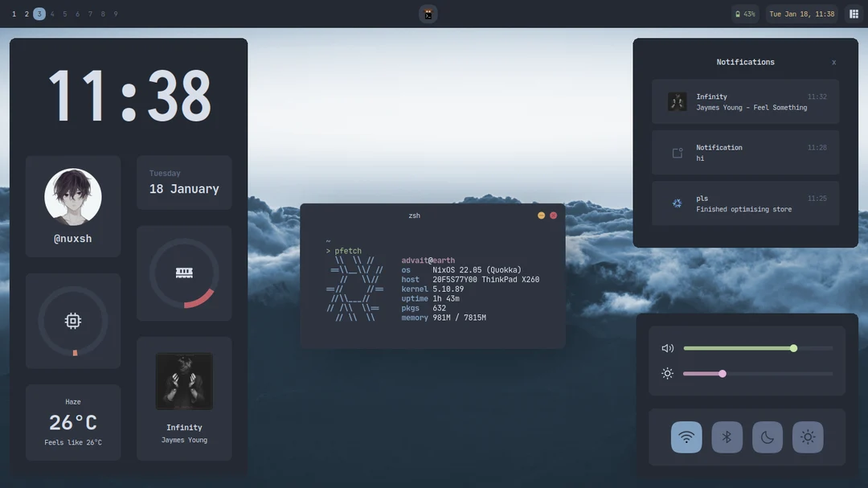868x488 pixels.
Task: Enable night mode via the moon button
Action: pyautogui.click(x=767, y=437)
